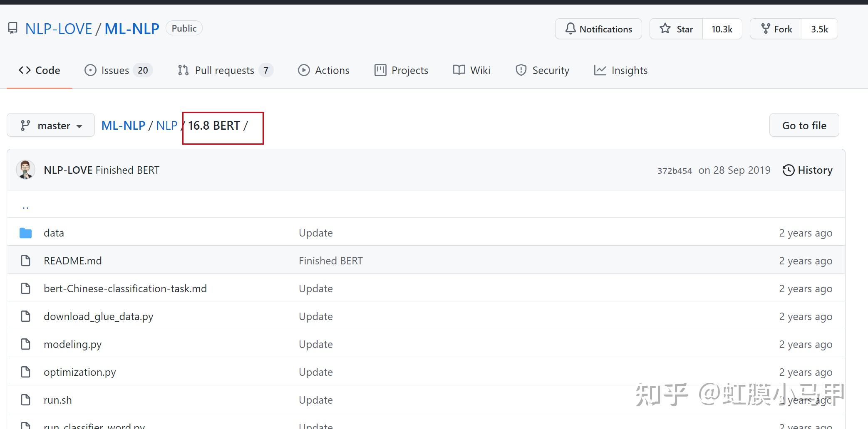
Task: Open the commit History link
Action: point(808,170)
